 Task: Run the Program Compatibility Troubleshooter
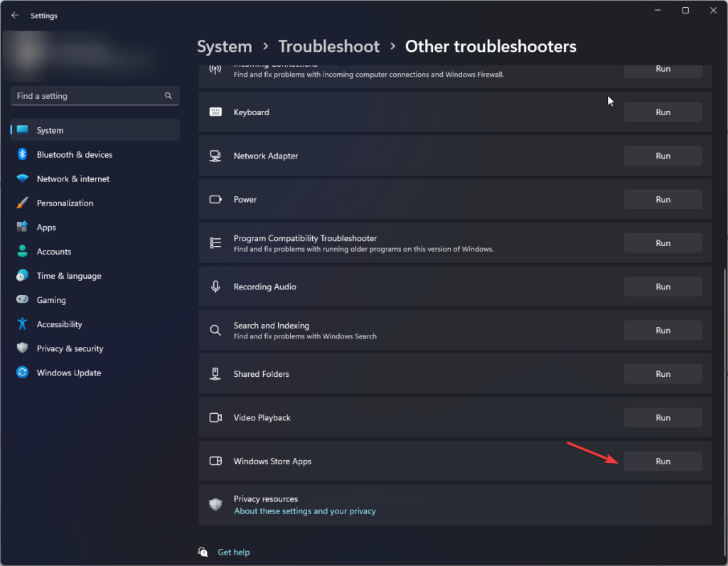click(x=662, y=242)
